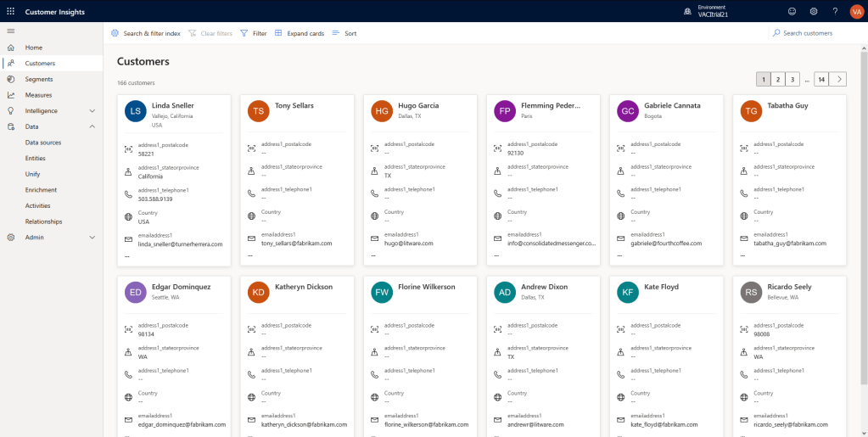Collapse the navigation hamburger menu
Image resolution: width=868 pixels, height=437 pixels.
[10, 31]
